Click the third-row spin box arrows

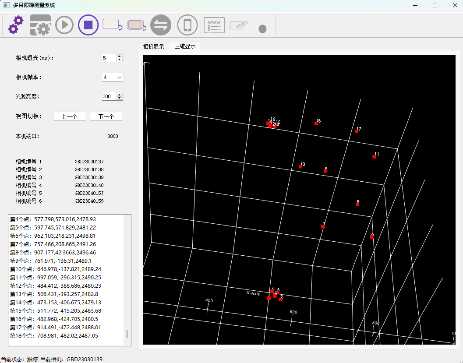click(x=119, y=96)
